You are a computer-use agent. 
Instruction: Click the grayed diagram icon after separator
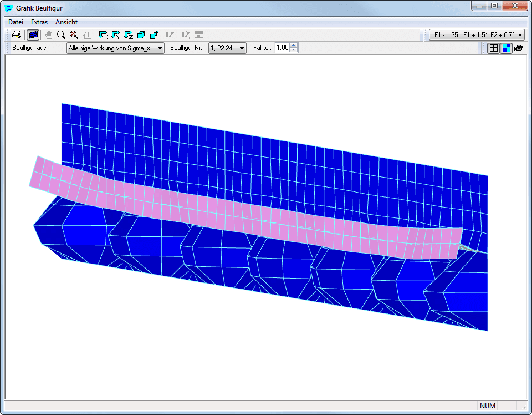click(170, 34)
